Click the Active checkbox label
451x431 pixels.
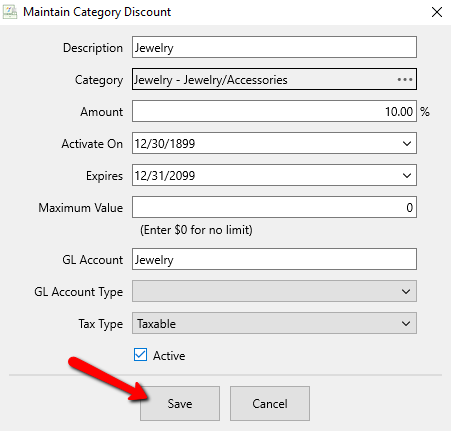tap(169, 356)
